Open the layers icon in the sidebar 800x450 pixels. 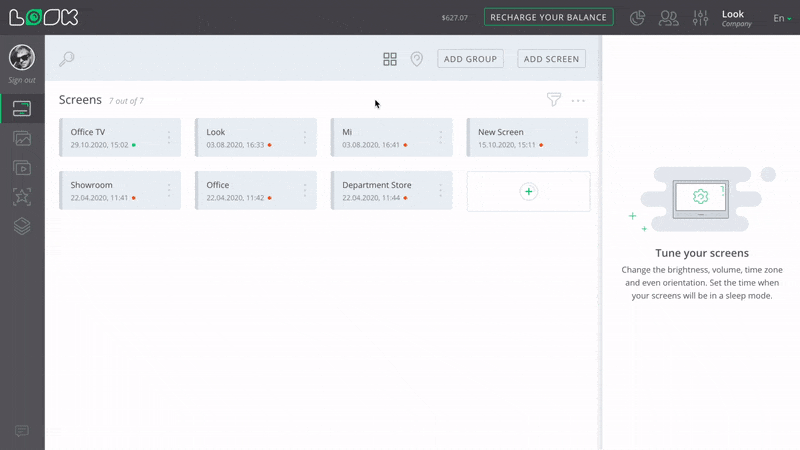click(x=22, y=226)
